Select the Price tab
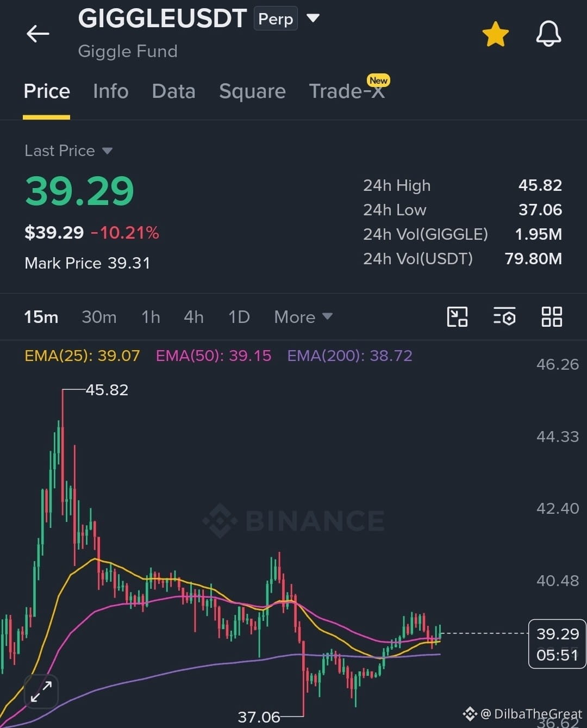The height and width of the screenshot is (728, 587). click(47, 91)
